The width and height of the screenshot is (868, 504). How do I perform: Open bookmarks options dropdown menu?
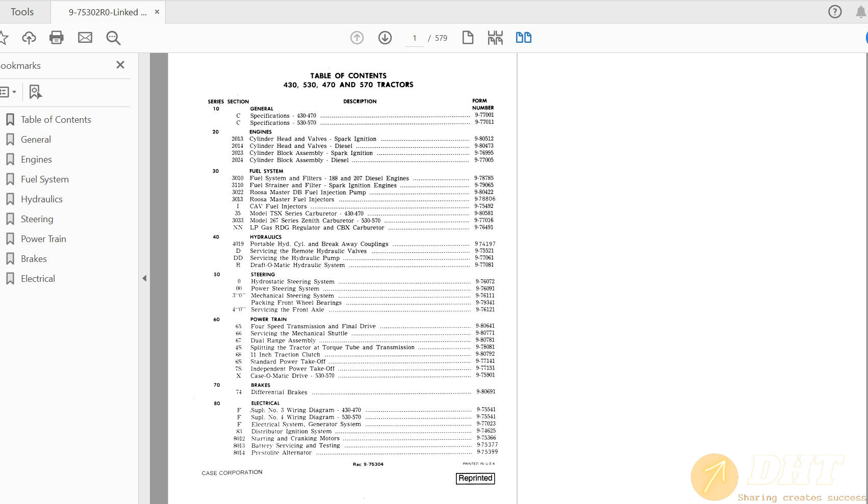click(8, 92)
